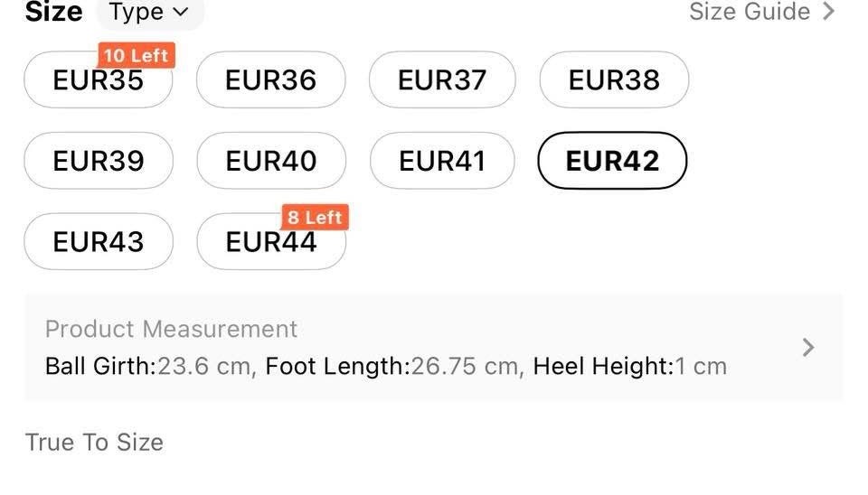The image size is (868, 495).
Task: Expand the Product Measurement details arrow
Action: 808,347
